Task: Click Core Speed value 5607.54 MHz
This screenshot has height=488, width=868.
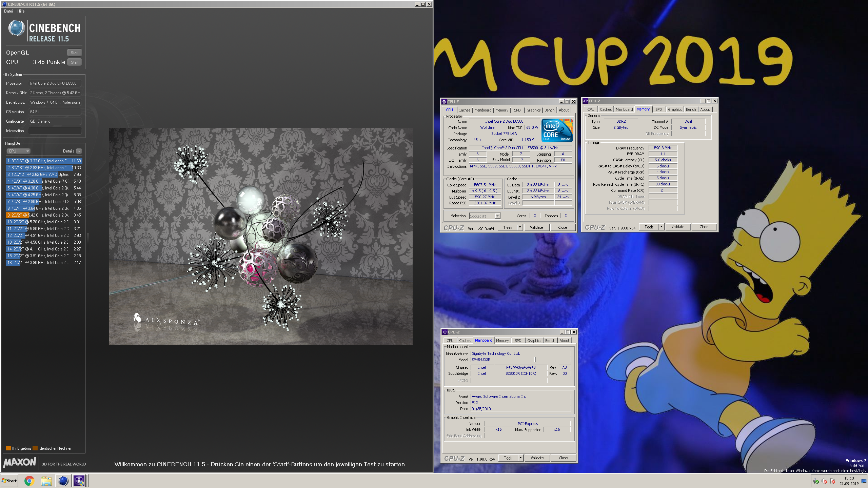Action: [x=485, y=185]
